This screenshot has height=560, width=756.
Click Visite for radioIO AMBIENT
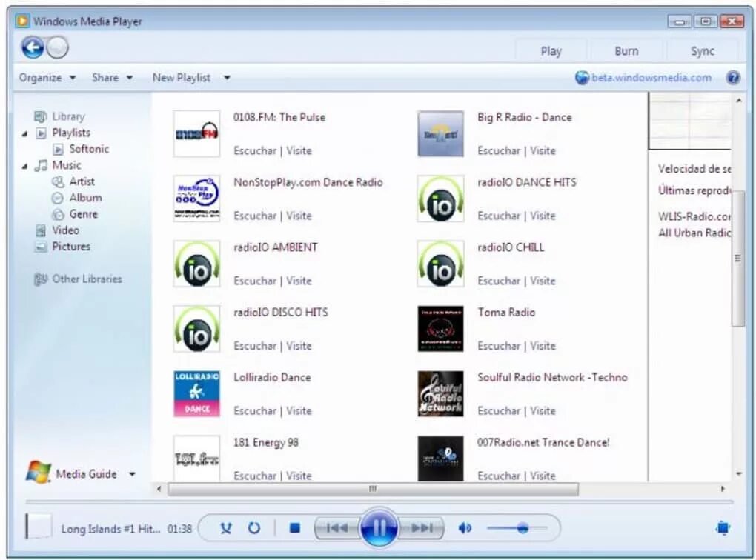(x=299, y=281)
